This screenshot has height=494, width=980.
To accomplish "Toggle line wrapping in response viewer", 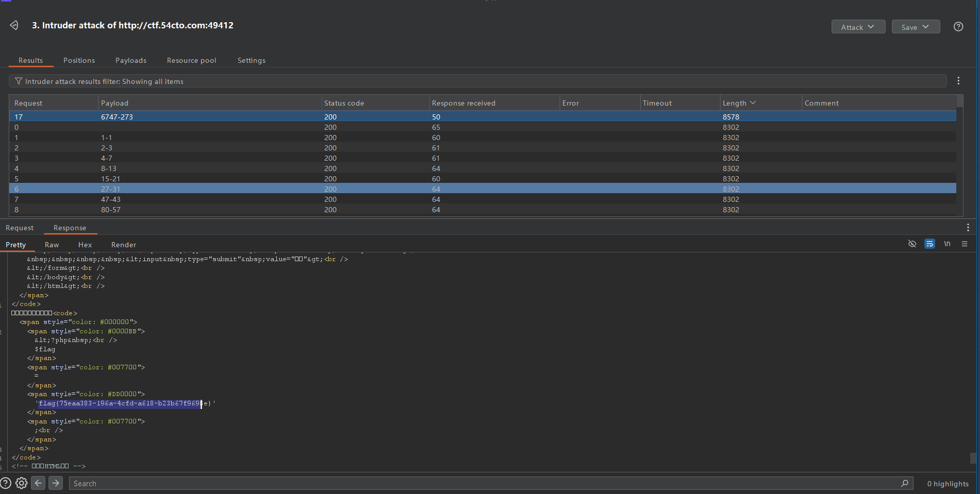I will 929,244.
